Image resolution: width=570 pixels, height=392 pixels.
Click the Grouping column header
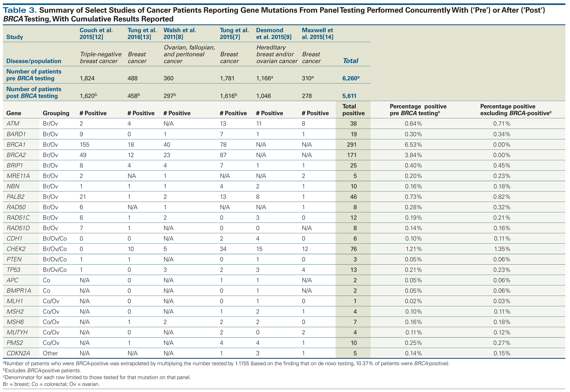click(56, 113)
